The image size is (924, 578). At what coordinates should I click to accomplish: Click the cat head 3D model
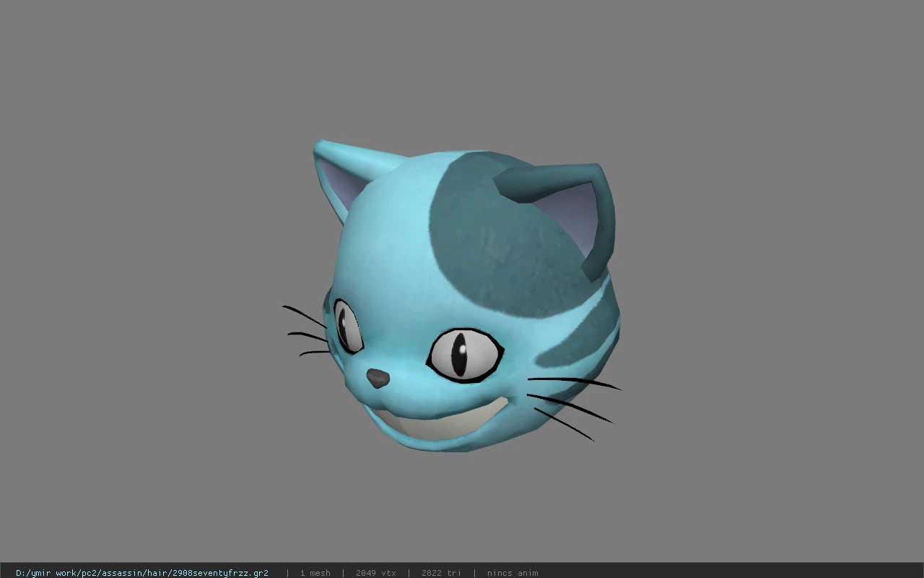pos(452,296)
